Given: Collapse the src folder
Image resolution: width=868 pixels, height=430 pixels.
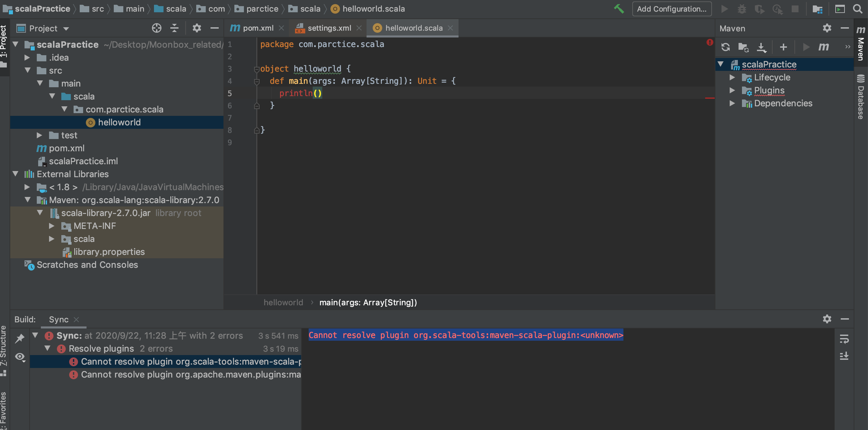Looking at the screenshot, I should tap(28, 70).
